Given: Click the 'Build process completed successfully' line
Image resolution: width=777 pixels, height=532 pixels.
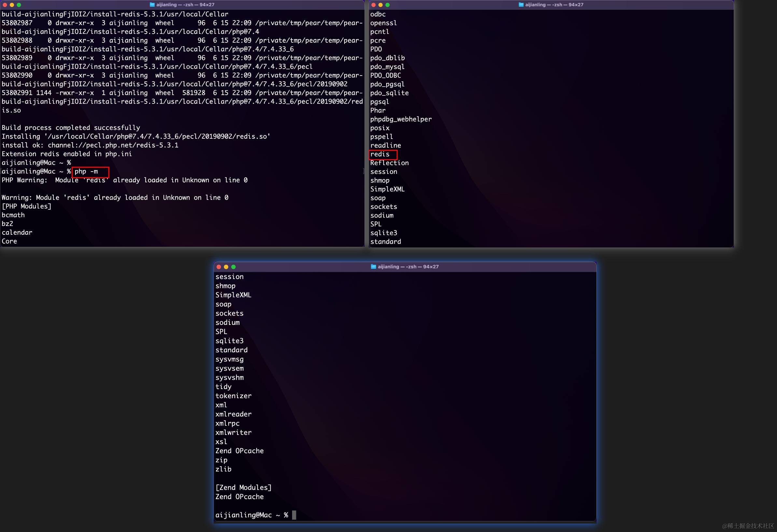Looking at the screenshot, I should (71, 128).
